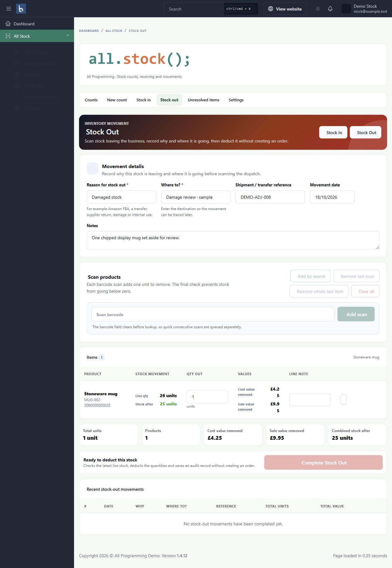
Task: Click the 'PRODUCT' column header
Action: point(93,374)
